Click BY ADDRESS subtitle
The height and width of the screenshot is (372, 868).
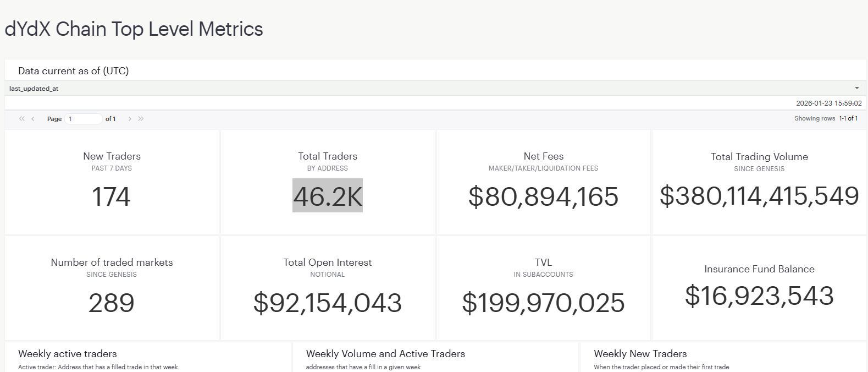click(x=328, y=168)
